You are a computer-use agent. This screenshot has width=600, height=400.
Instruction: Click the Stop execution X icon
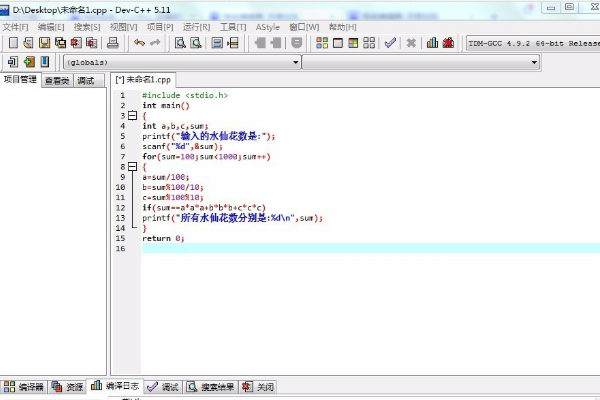pyautogui.click(x=411, y=42)
